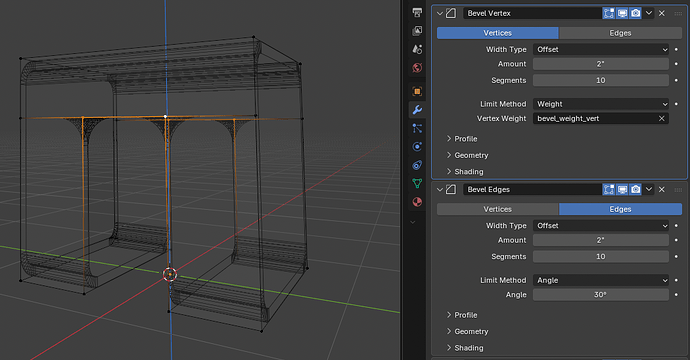This screenshot has height=360, width=690.
Task: Toggle Bevel Edges render visibility
Action: (x=635, y=189)
